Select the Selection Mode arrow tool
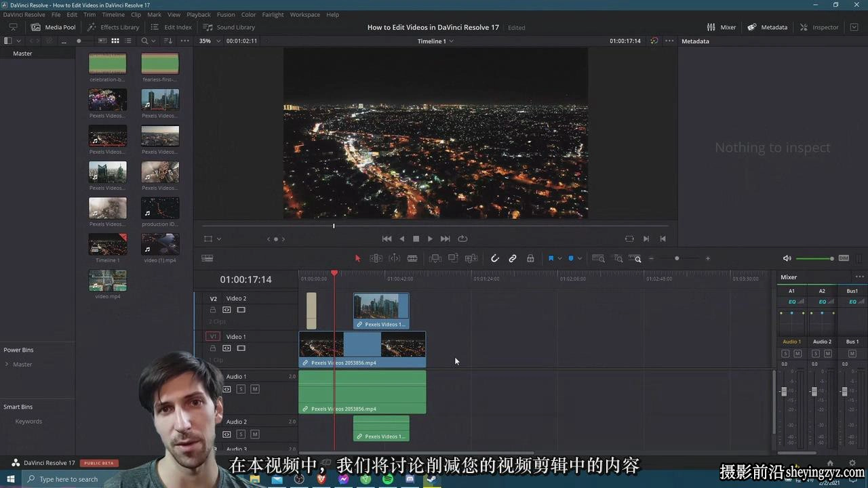 pos(358,258)
